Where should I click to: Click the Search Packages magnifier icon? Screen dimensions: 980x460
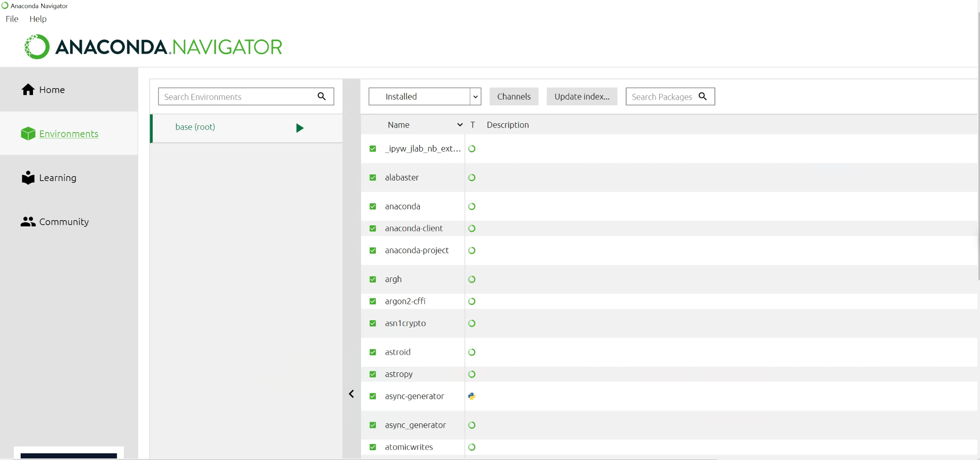coord(703,96)
